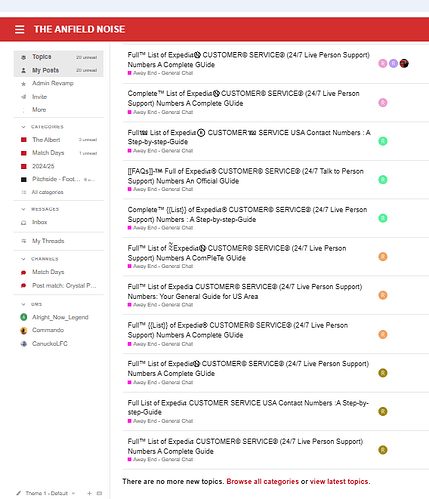Click Away End - General Chat under 'Your General Guide' topic
Viewport: 429px width, 499px height.
pyautogui.click(x=163, y=305)
